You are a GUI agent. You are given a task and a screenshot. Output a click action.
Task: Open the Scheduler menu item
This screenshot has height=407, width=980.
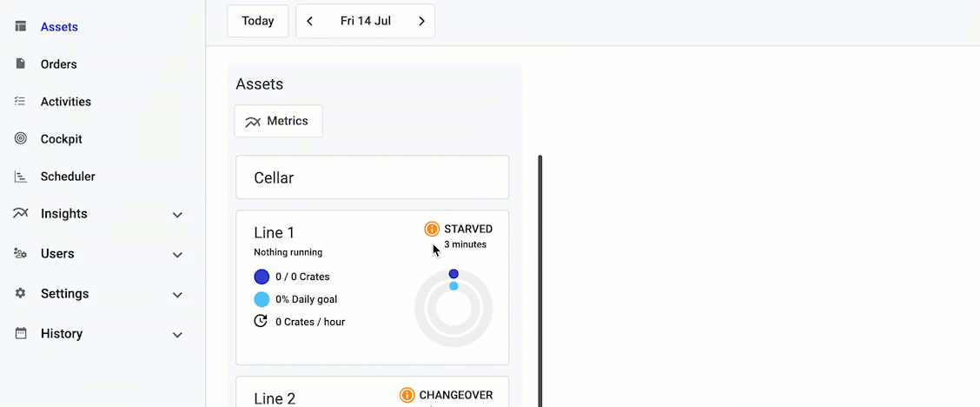point(68,177)
